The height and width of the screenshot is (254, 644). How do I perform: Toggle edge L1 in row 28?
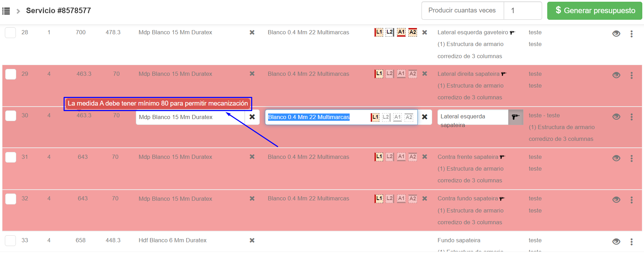tap(379, 32)
